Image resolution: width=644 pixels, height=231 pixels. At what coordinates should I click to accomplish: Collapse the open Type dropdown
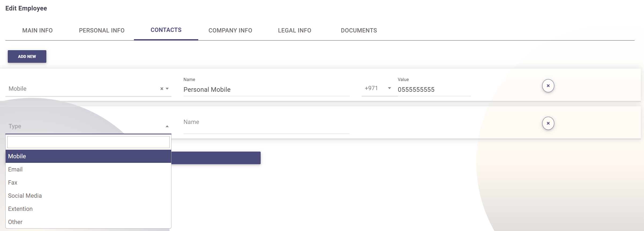click(167, 126)
